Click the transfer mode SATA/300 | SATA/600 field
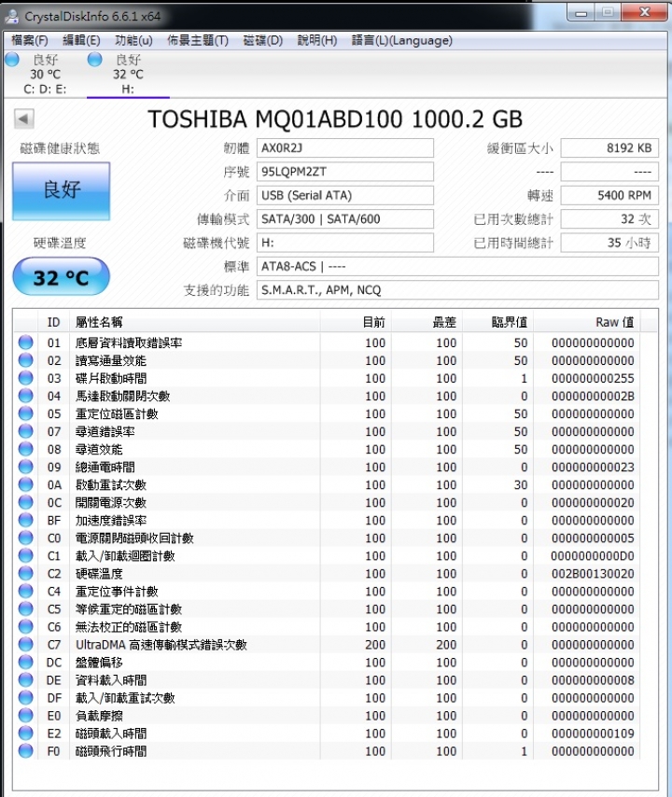This screenshot has height=797, width=672. pos(345,219)
